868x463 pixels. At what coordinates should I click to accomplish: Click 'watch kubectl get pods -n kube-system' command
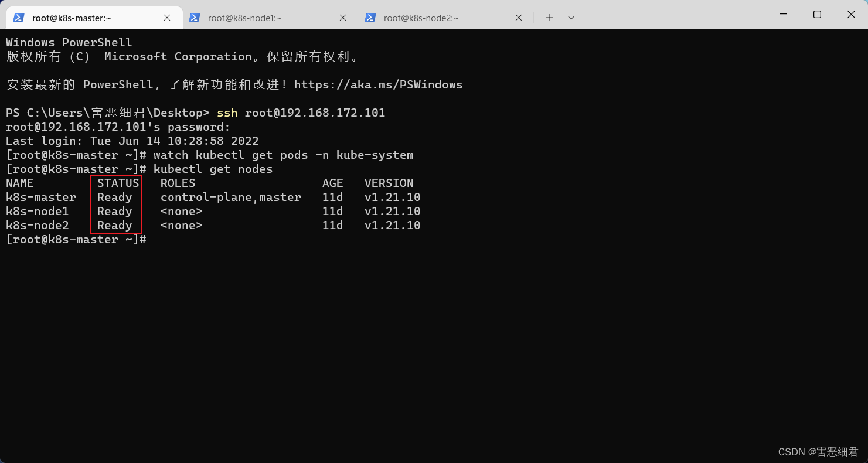point(284,155)
